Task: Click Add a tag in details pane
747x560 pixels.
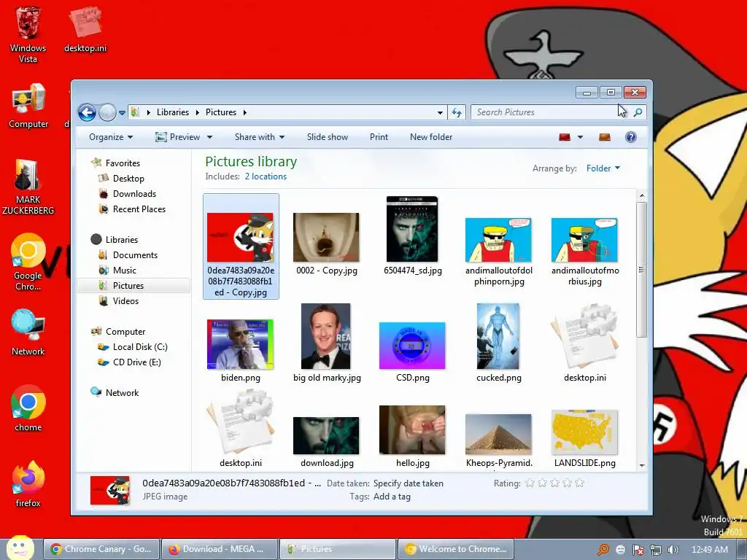Action: (392, 497)
